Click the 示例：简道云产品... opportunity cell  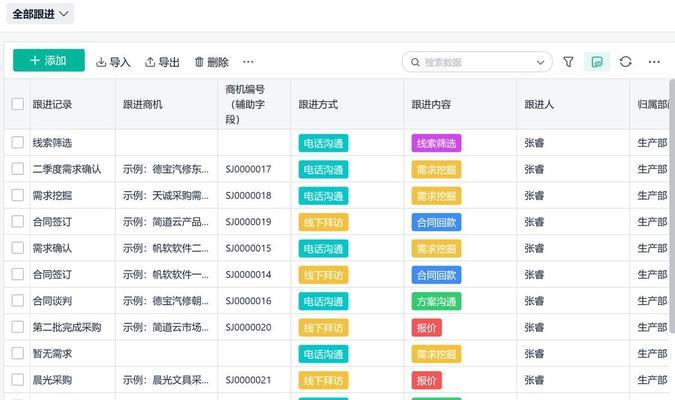tap(166, 222)
